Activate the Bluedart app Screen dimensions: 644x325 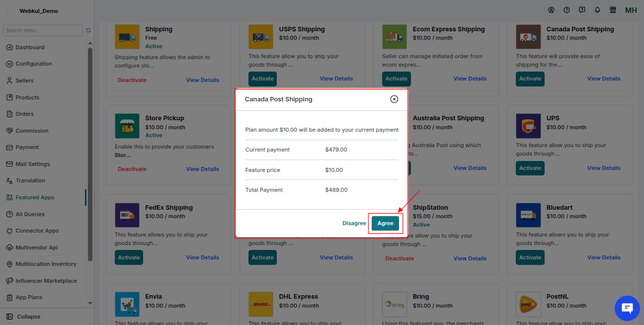(530, 257)
